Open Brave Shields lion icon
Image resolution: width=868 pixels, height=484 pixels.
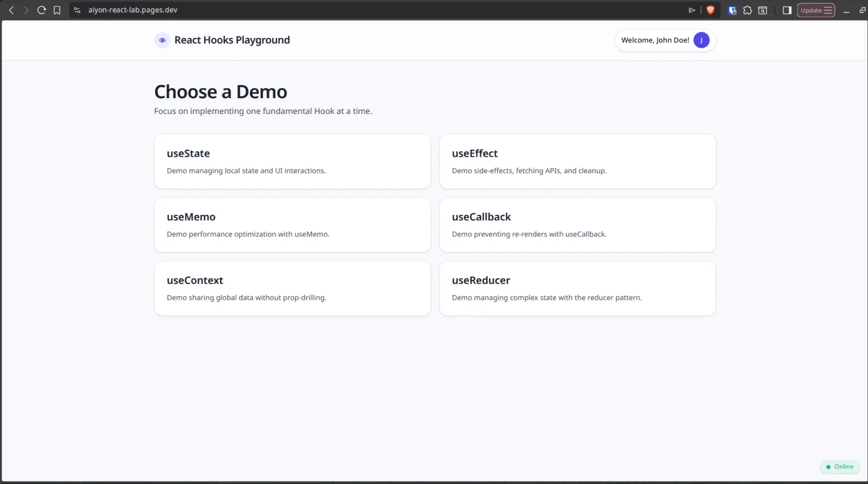pos(710,10)
